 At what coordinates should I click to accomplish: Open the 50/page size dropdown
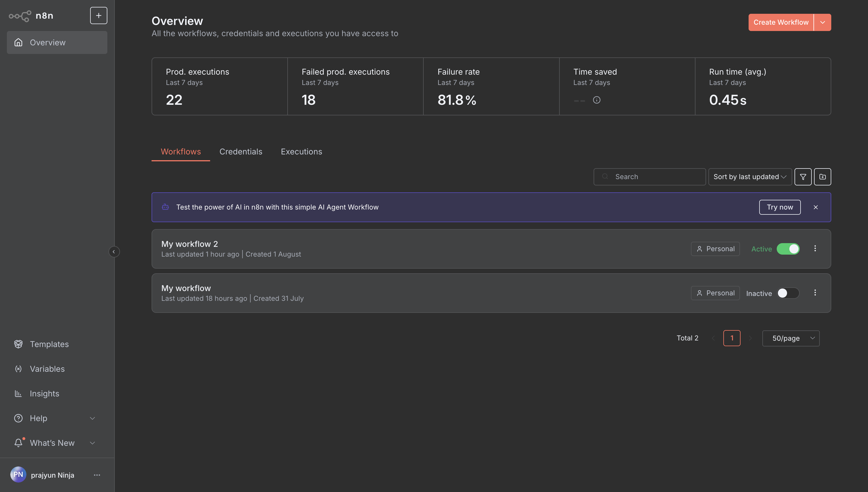click(x=790, y=338)
